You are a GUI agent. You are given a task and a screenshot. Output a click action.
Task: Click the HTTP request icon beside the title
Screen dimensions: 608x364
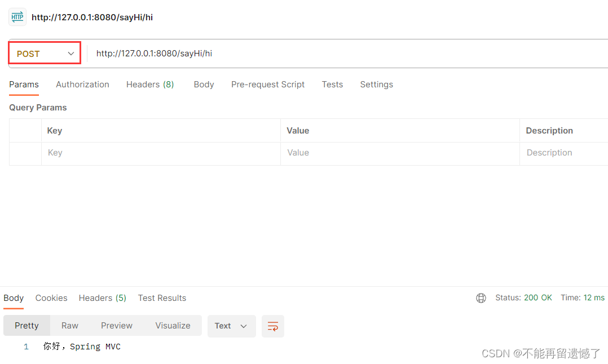17,17
